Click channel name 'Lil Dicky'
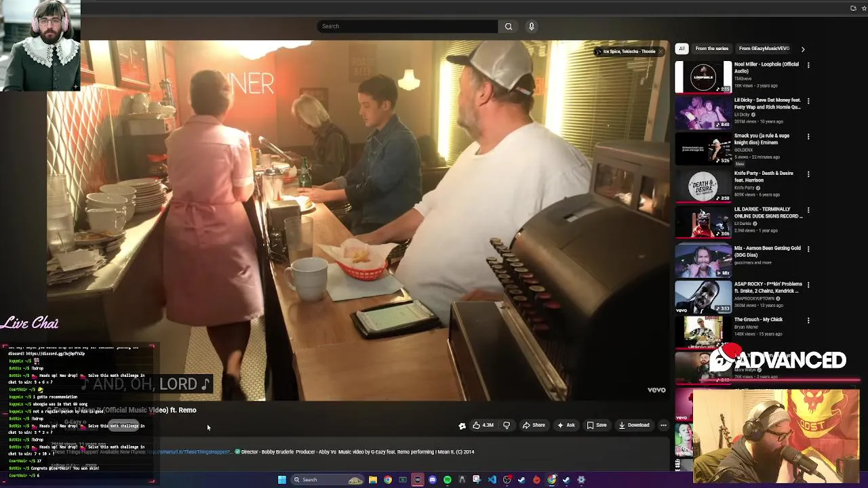This screenshot has height=488, width=868. (x=743, y=115)
